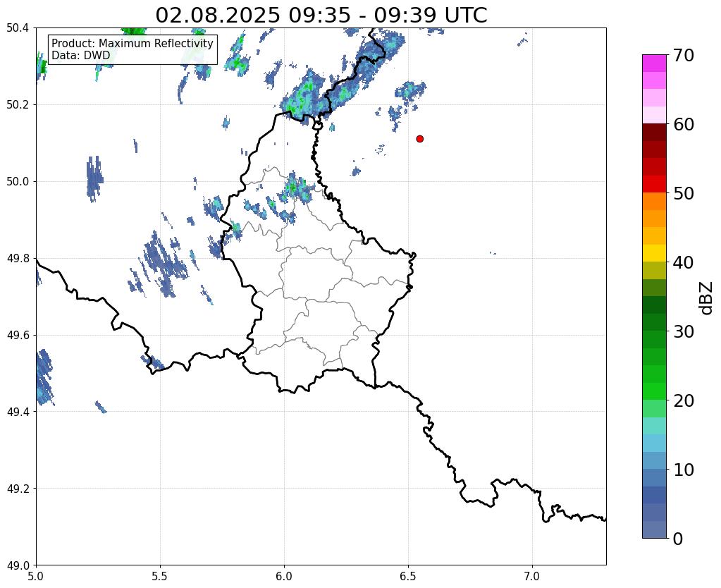Screen dimensions: 721x588
Task: Click 'Product: Maximum Reflectivity' label
Action: click(x=133, y=43)
